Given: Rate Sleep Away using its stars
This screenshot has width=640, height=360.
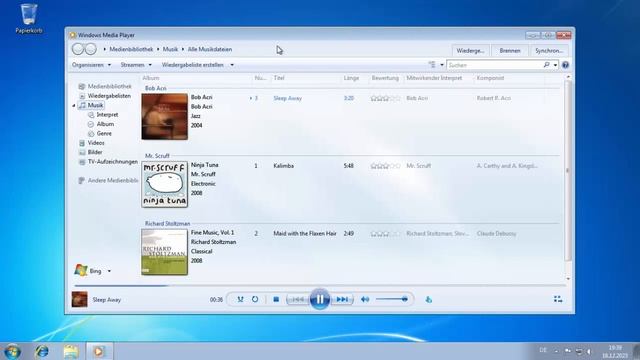Looking at the screenshot, I should pyautogui.click(x=385, y=98).
